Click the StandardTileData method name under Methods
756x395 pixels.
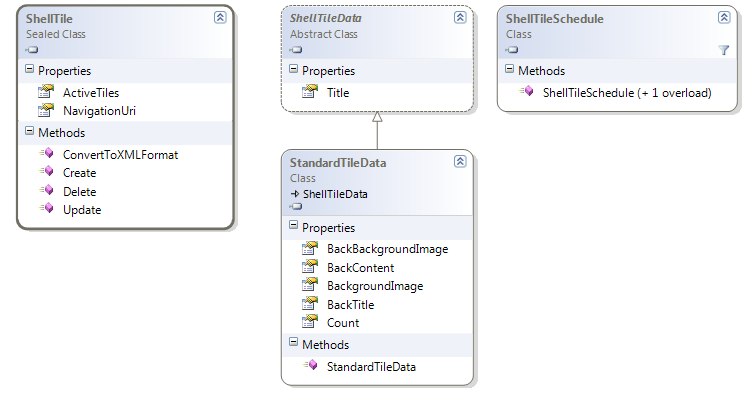pos(371,367)
